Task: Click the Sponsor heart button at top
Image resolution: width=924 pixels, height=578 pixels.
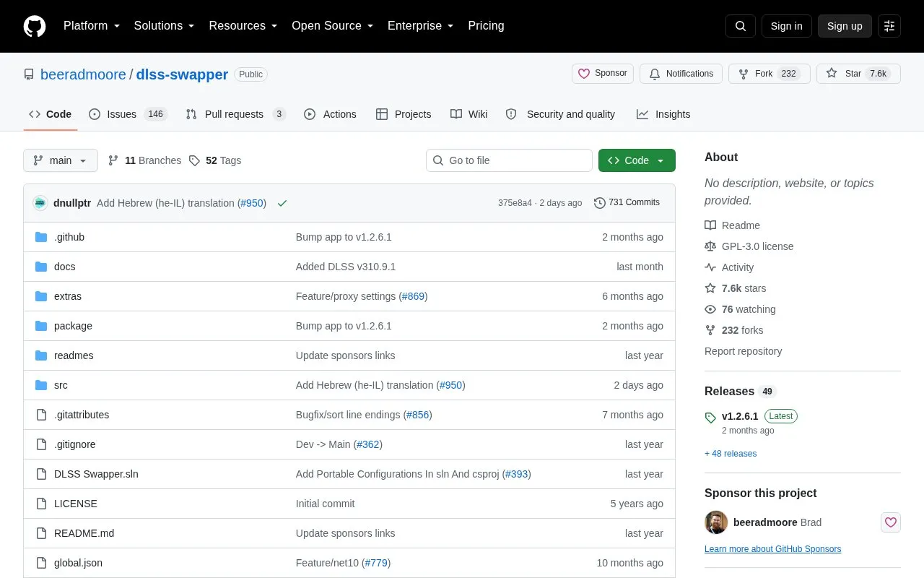Action: tap(603, 74)
